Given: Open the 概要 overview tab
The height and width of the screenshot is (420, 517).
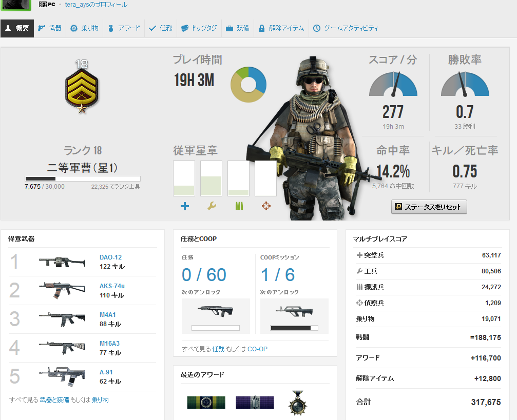Looking at the screenshot, I should tap(17, 28).
